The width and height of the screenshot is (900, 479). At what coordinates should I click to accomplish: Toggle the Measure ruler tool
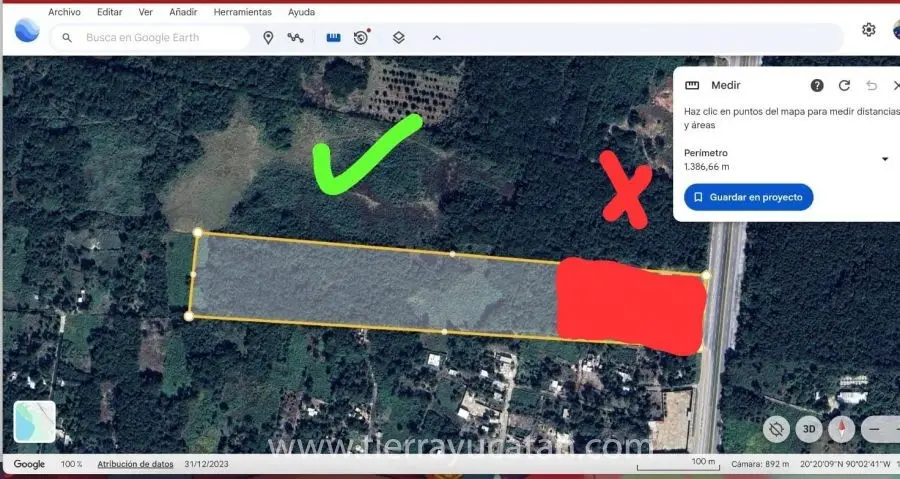point(333,38)
